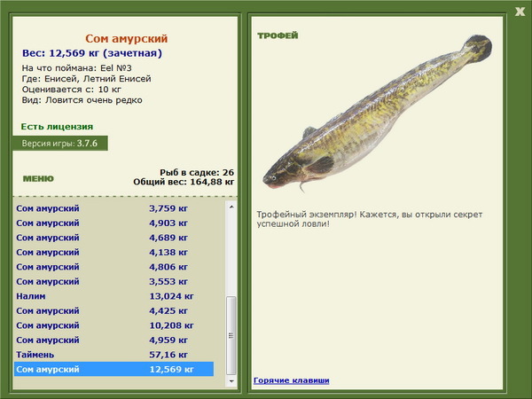This screenshot has width=532, height=399.
Task: Click the Где: Енисей, Летний Енисей line
Action: [87, 79]
